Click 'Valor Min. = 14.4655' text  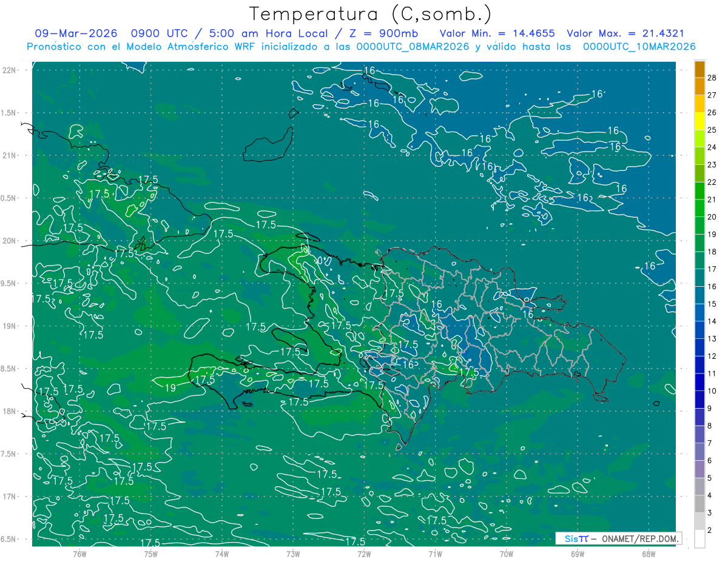click(x=498, y=33)
